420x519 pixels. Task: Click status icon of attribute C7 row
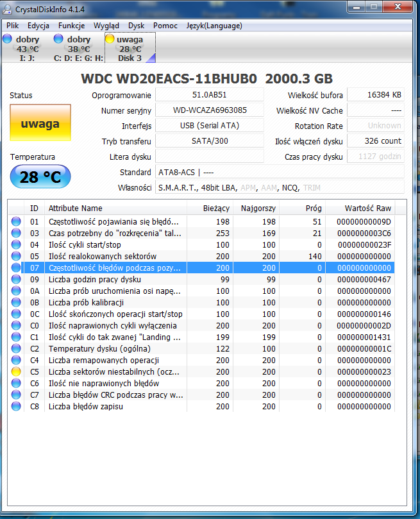coord(16,395)
